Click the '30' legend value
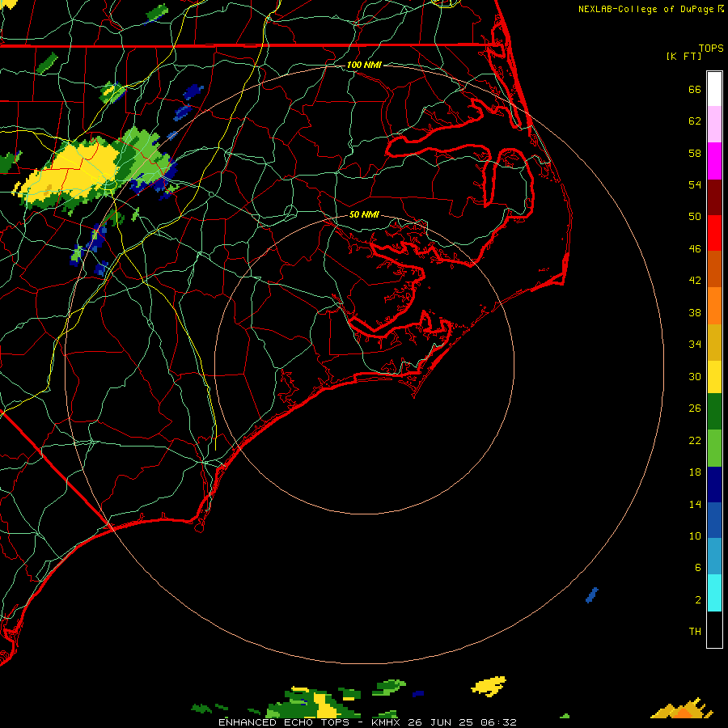 [x=695, y=376]
